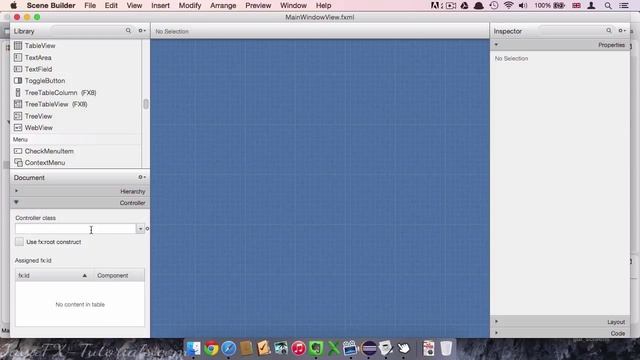The image size is (640, 360).
Task: Open Safari from the Dock
Action: tap(229, 349)
